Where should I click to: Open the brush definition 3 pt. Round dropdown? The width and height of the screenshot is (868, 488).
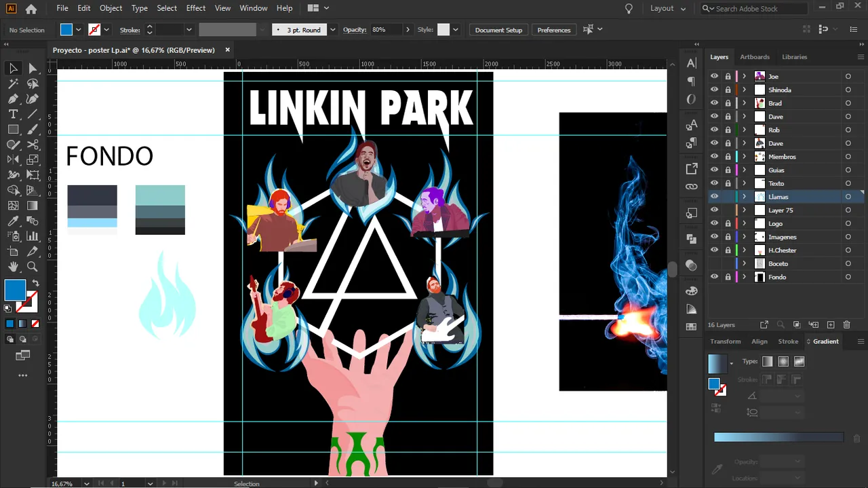(x=332, y=30)
